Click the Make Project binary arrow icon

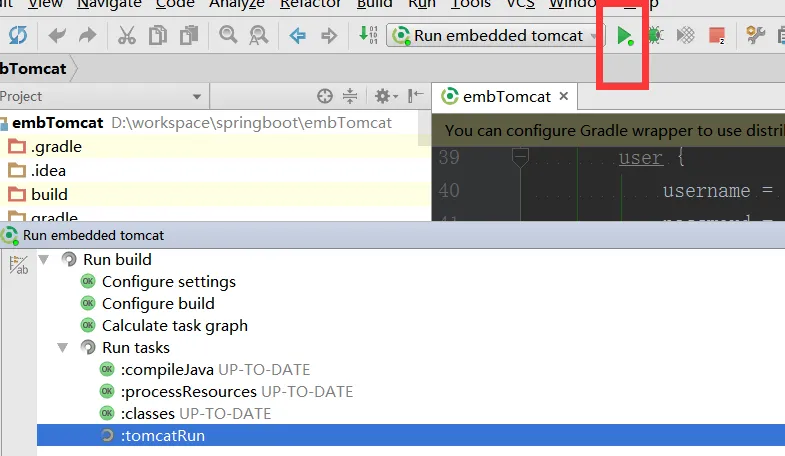tap(368, 35)
